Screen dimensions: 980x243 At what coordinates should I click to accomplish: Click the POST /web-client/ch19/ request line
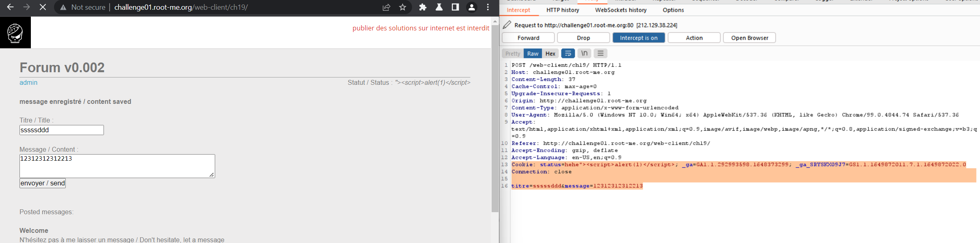tap(566, 65)
